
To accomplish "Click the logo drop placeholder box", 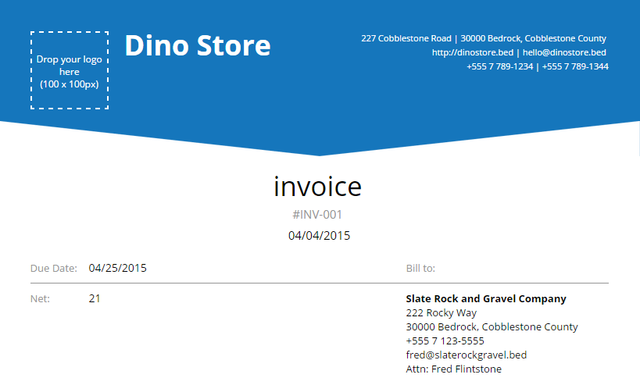I will click(69, 70).
